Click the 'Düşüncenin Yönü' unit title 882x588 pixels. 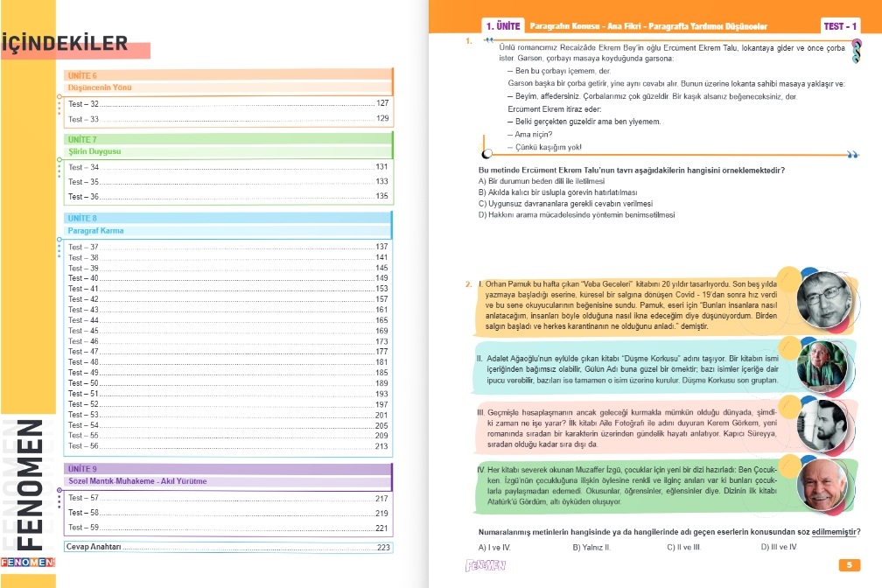100,87
